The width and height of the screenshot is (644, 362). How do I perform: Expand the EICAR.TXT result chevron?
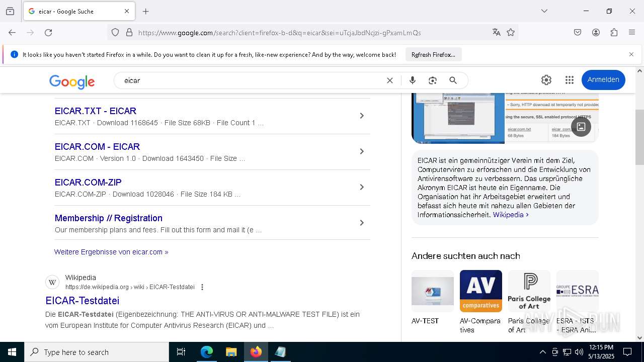coord(361,116)
